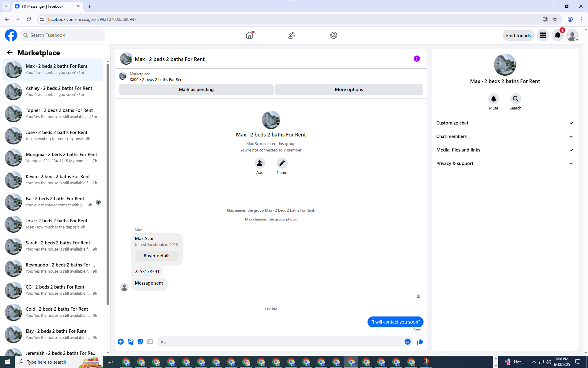Expand Customize chat section

click(x=505, y=123)
